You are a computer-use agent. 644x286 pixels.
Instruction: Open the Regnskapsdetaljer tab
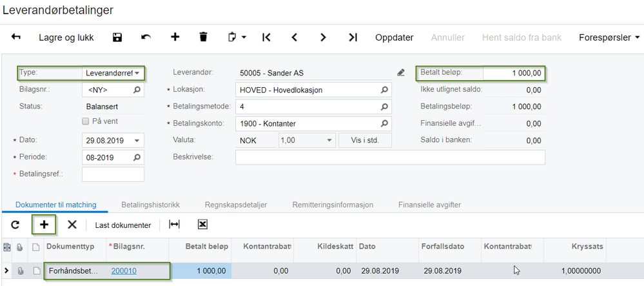pos(235,205)
